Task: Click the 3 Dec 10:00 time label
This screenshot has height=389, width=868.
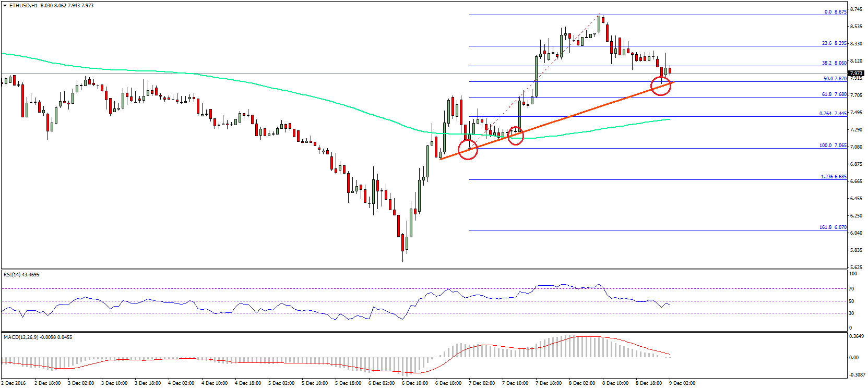Action: [114, 383]
